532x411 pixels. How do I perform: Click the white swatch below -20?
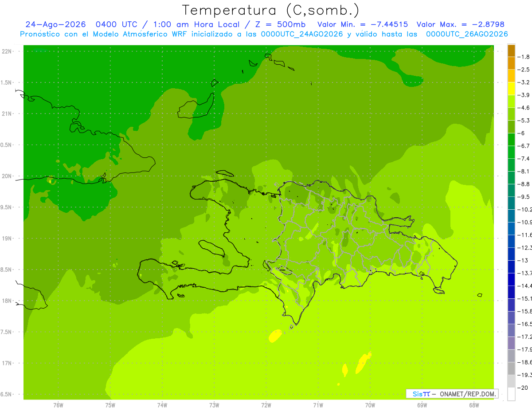click(511, 394)
